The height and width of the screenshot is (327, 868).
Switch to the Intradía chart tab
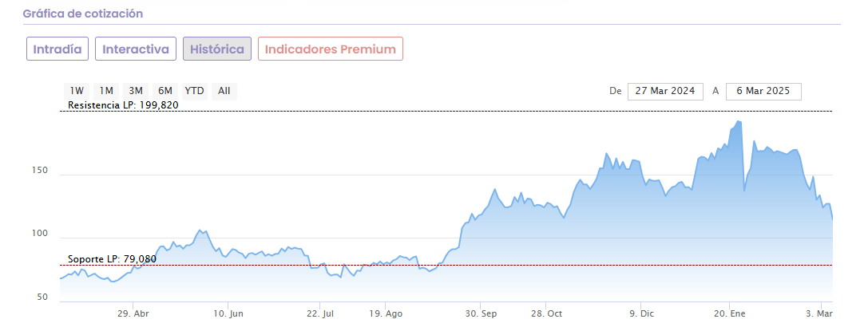click(57, 49)
